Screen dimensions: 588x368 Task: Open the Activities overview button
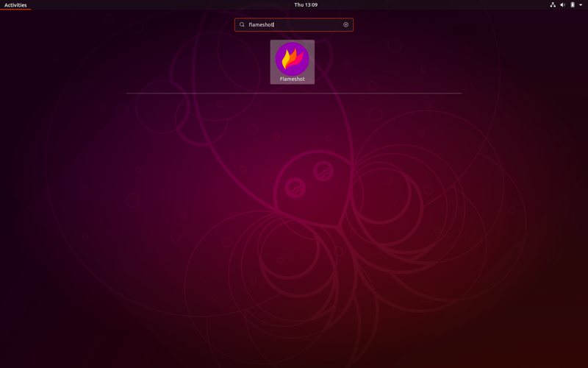tap(15, 5)
